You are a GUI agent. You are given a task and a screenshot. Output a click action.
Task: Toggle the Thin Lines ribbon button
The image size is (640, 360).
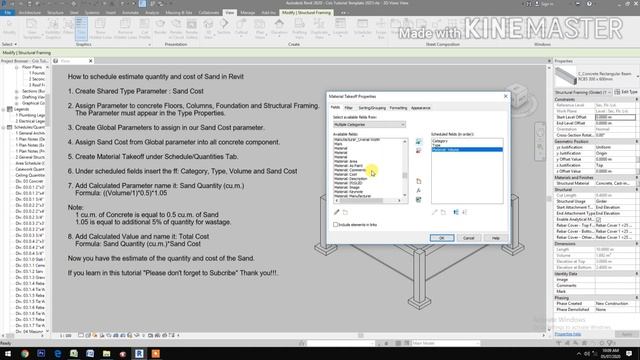click(x=81, y=29)
